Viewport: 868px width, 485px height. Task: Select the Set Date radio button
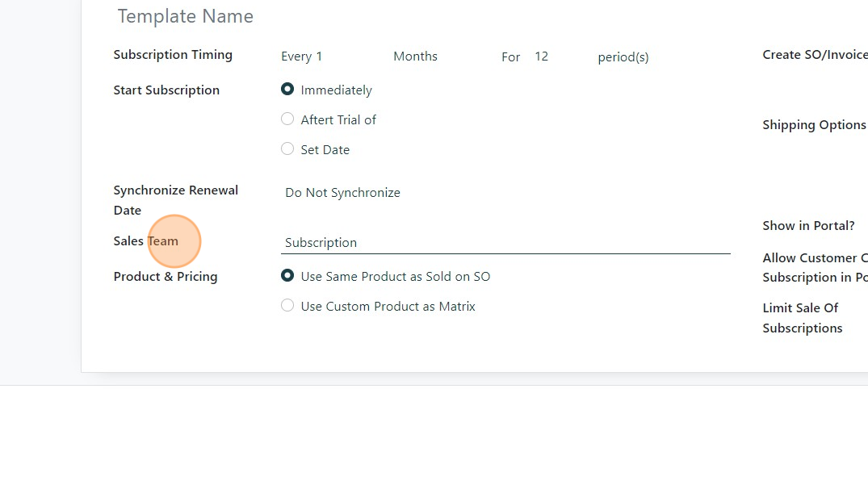pos(287,149)
